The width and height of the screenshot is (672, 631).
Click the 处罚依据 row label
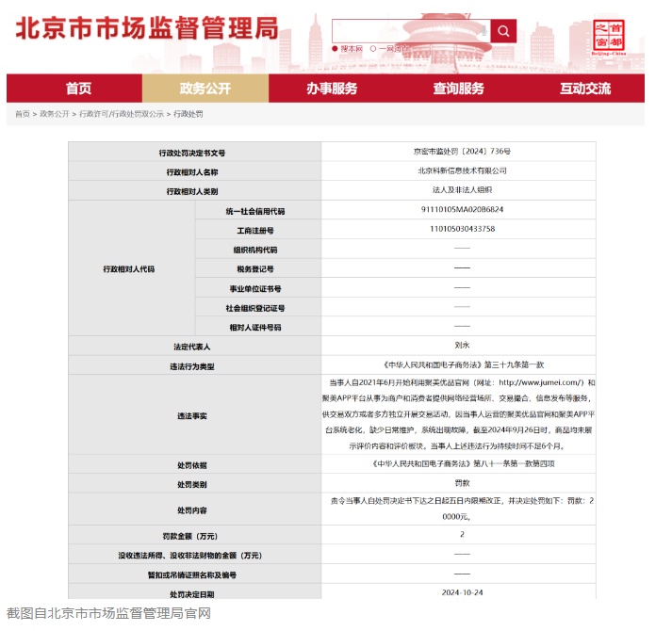(192, 465)
